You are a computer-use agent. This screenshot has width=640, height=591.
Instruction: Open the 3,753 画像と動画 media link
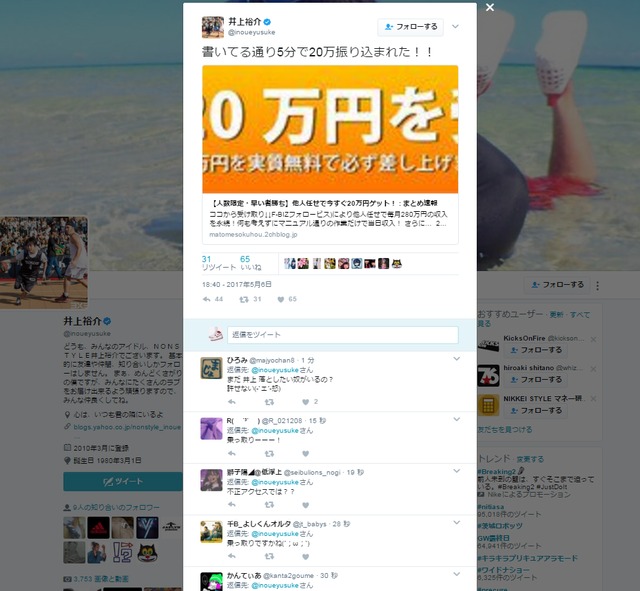click(100, 579)
